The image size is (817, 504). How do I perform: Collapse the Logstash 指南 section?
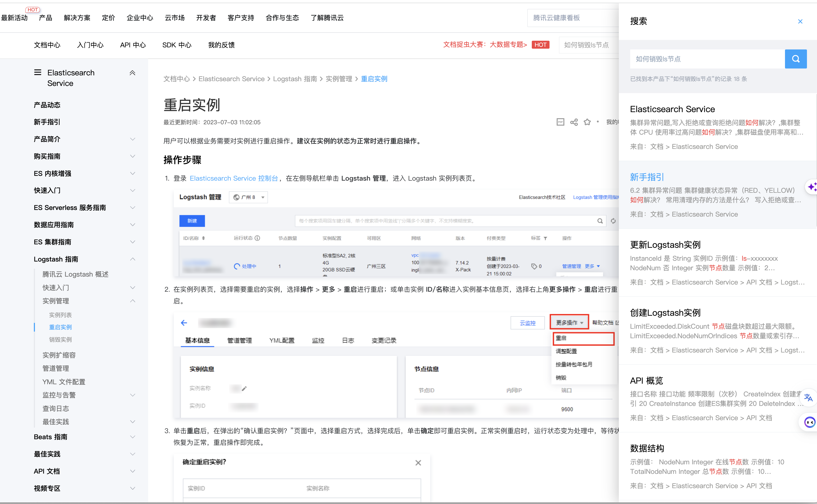[132, 259]
